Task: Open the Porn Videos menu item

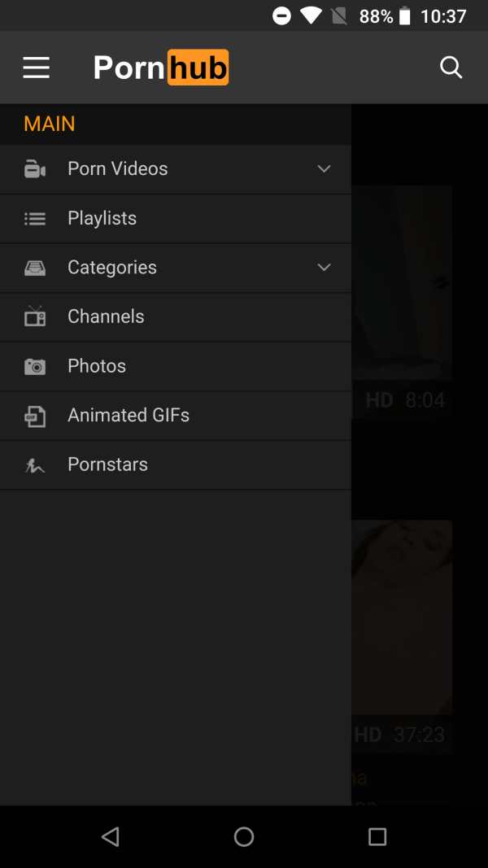Action: [176, 169]
